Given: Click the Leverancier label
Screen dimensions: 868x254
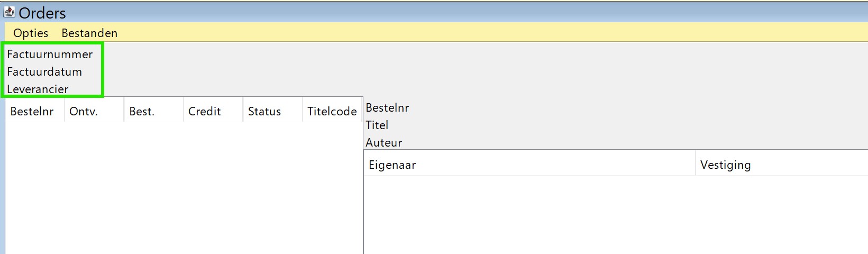Looking at the screenshot, I should [38, 89].
